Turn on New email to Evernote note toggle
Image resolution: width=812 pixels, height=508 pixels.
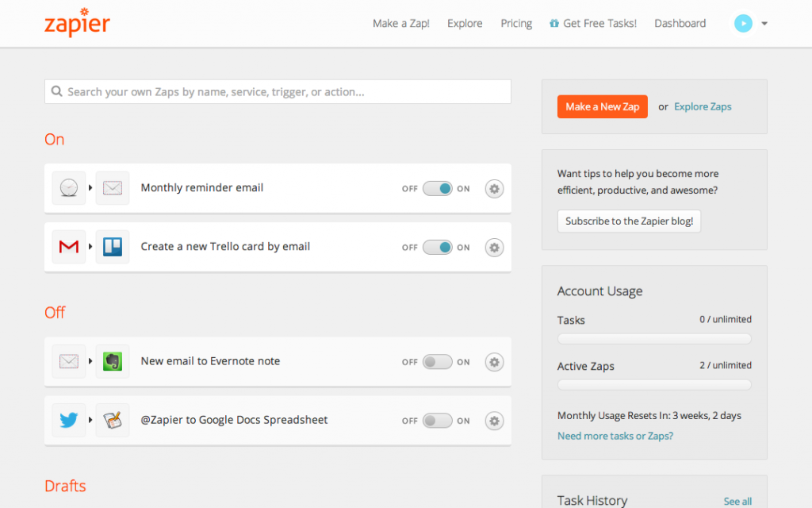click(x=438, y=362)
